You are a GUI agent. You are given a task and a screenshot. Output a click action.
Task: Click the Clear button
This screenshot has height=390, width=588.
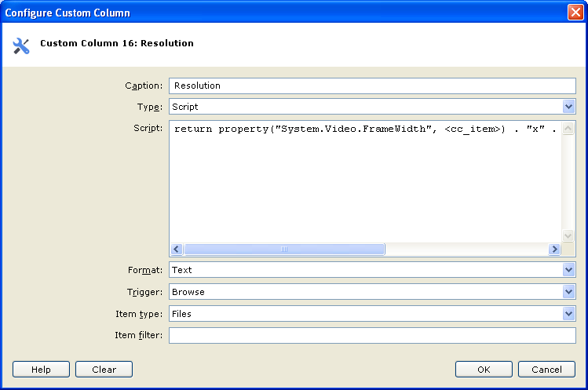[x=104, y=370]
